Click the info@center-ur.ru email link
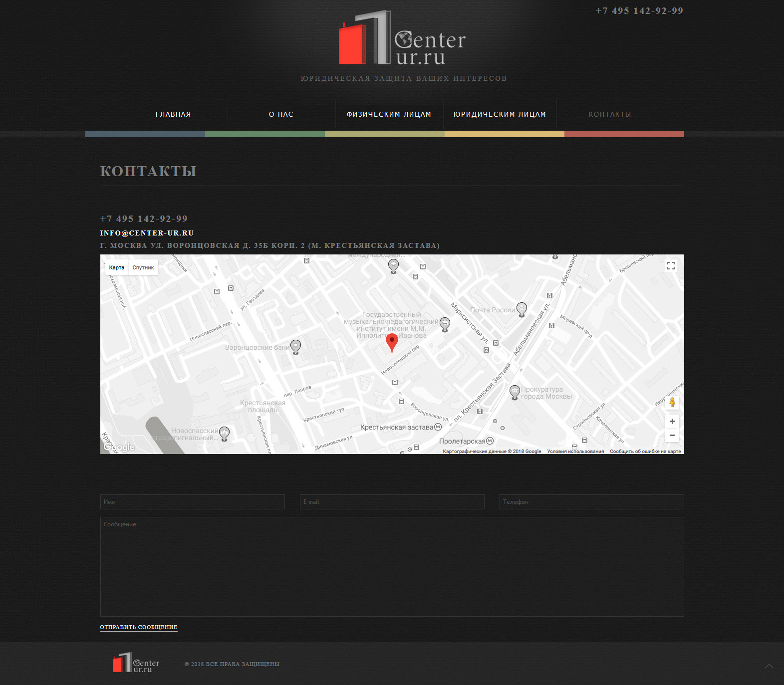Image resolution: width=784 pixels, height=685 pixels. click(x=147, y=233)
